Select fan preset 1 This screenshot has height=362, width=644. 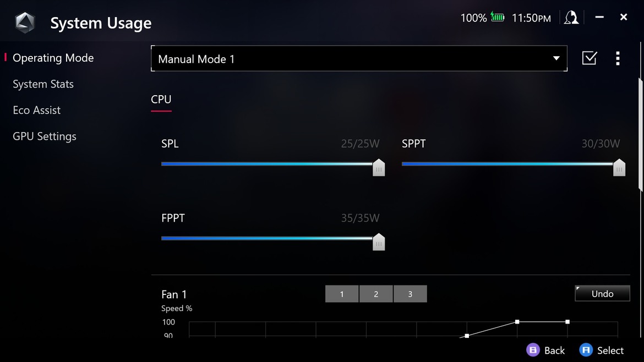coord(342,294)
